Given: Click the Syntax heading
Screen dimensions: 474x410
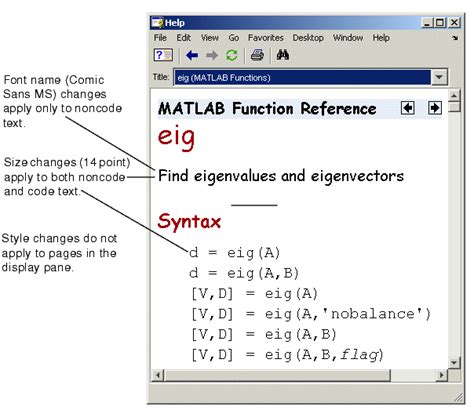Looking at the screenshot, I should [x=189, y=221].
